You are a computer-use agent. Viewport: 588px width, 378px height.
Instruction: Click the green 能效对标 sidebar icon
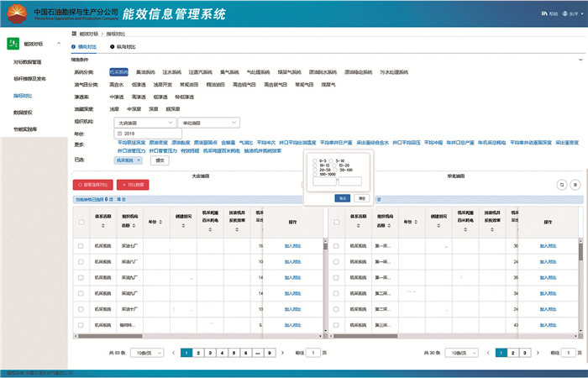click(x=13, y=44)
